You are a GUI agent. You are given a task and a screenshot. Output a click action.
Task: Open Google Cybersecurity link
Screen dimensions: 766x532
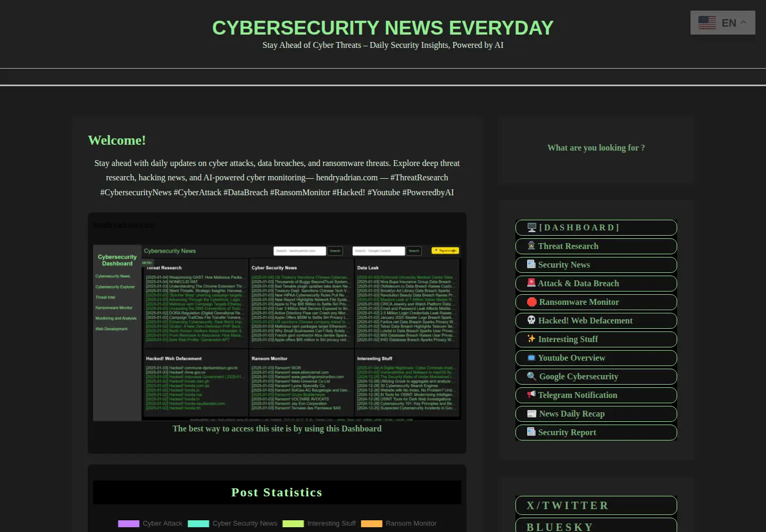tap(596, 377)
